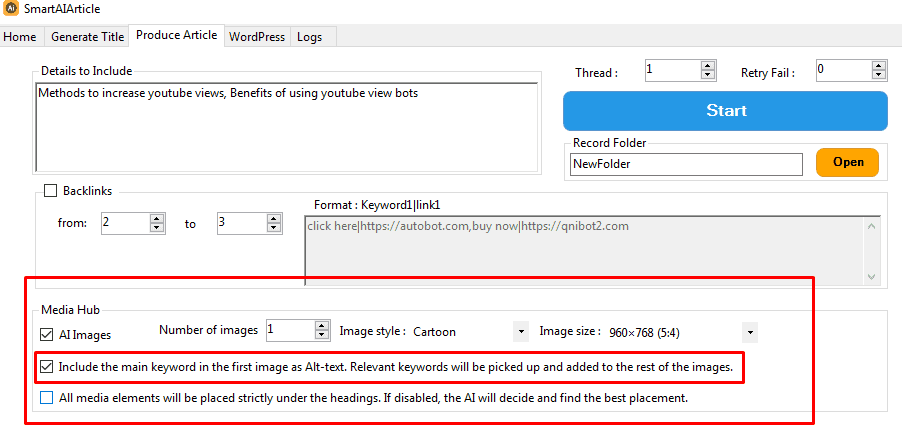Decrease the Backlinks 'to' value
902x433 pixels.
(274, 228)
